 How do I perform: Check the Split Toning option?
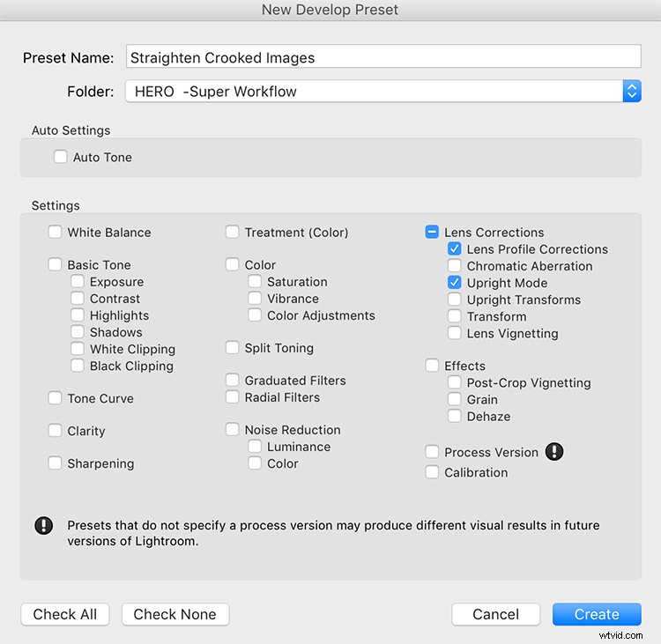(232, 348)
